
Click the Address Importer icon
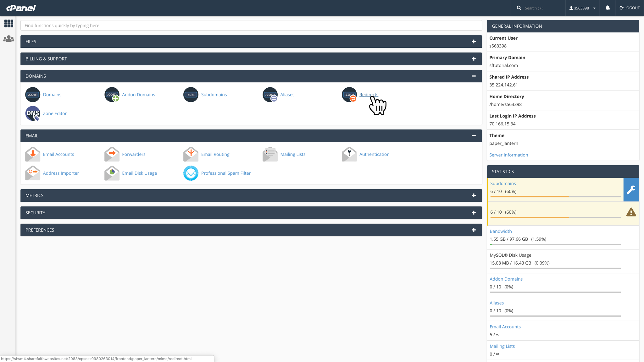coord(33,173)
